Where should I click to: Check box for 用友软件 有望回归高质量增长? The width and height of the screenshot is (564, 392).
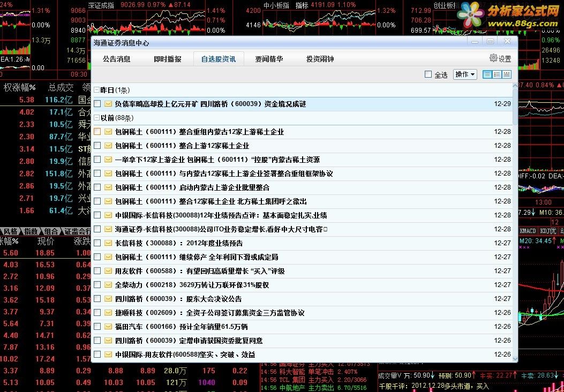coord(97,271)
